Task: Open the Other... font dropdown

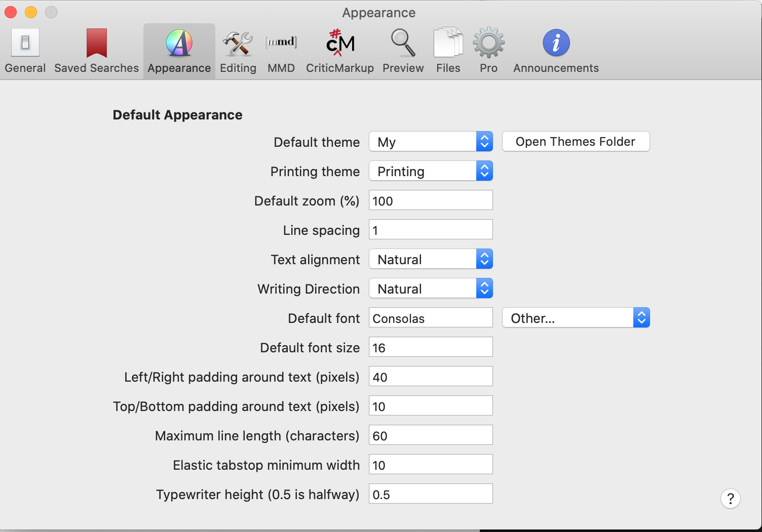Action: 576,318
